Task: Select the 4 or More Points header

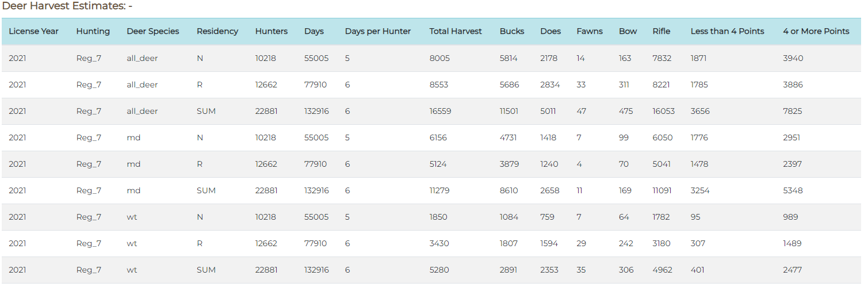Action: point(816,32)
